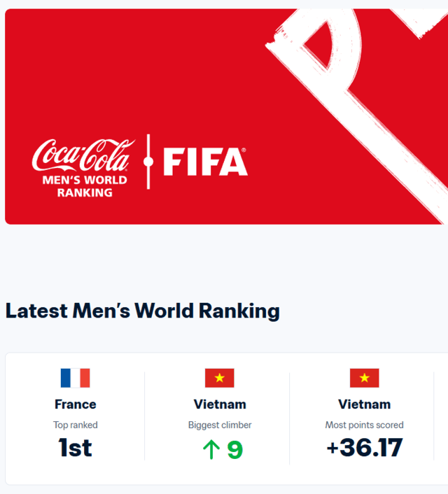Click the "Top ranked" label
448x494 pixels.
75,425
